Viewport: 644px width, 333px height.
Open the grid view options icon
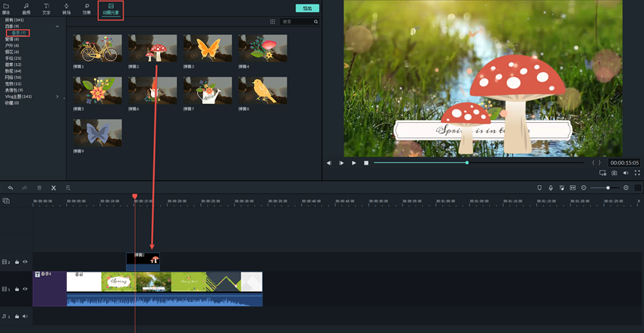pyautogui.click(x=273, y=22)
